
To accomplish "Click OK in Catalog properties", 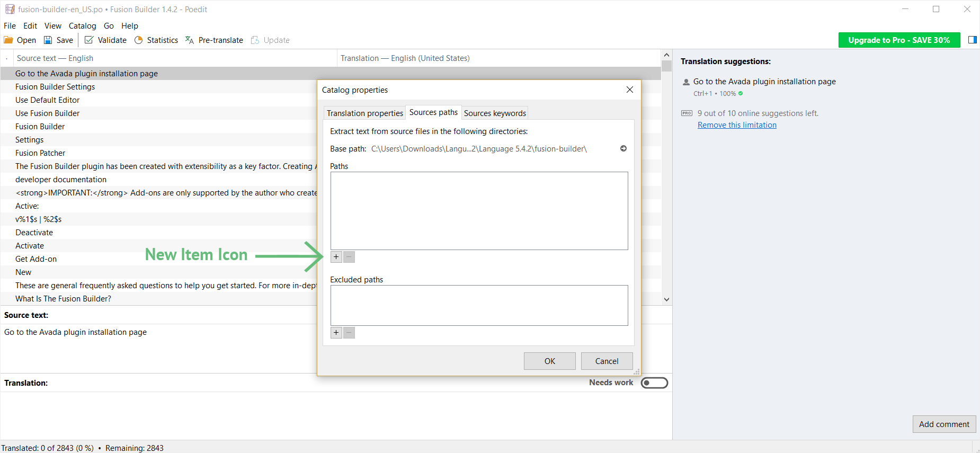I will pos(549,361).
